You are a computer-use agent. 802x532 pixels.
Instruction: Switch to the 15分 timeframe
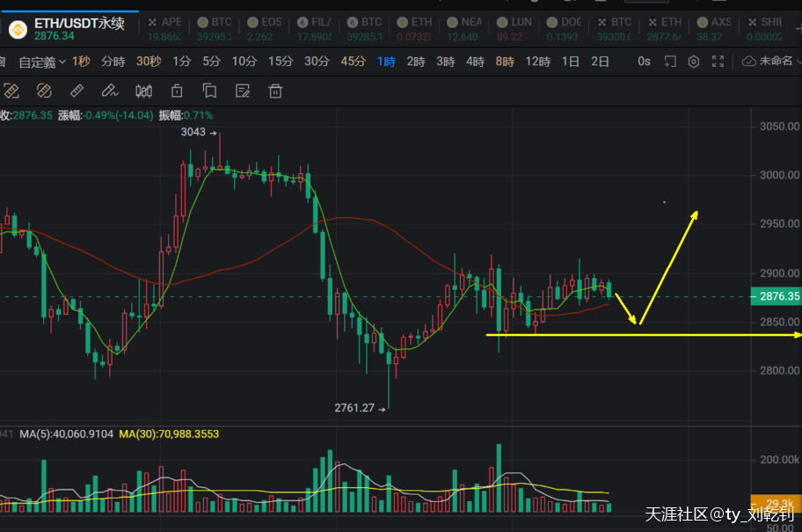(281, 62)
